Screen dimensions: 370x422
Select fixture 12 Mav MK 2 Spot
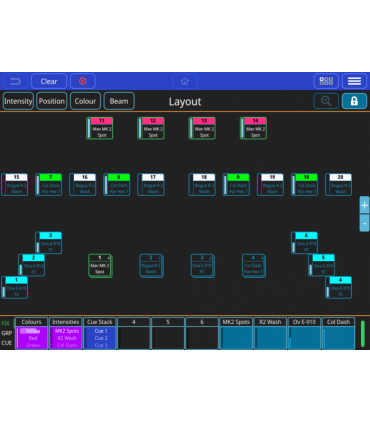pos(151,128)
